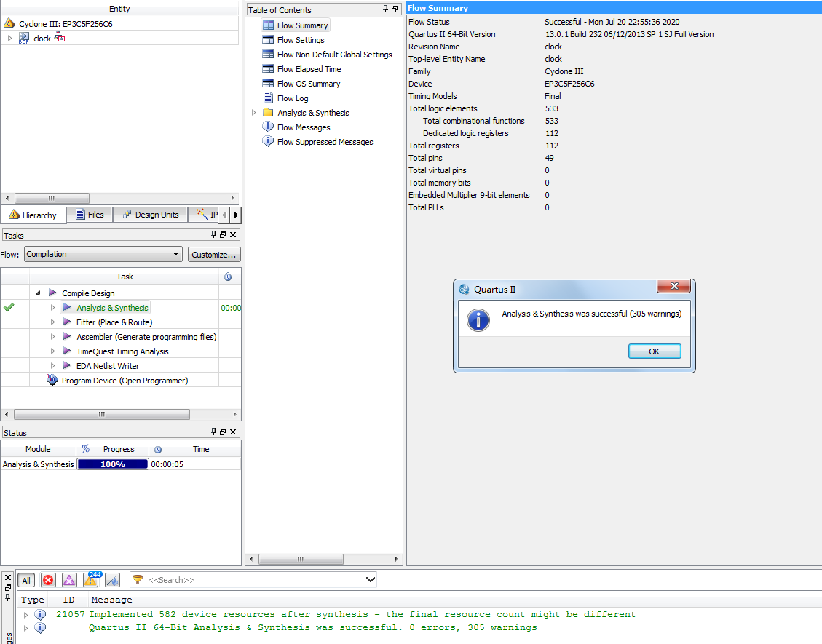The height and width of the screenshot is (644, 822).
Task: Expand the Fitter (Place & Route) task
Action: click(x=52, y=322)
